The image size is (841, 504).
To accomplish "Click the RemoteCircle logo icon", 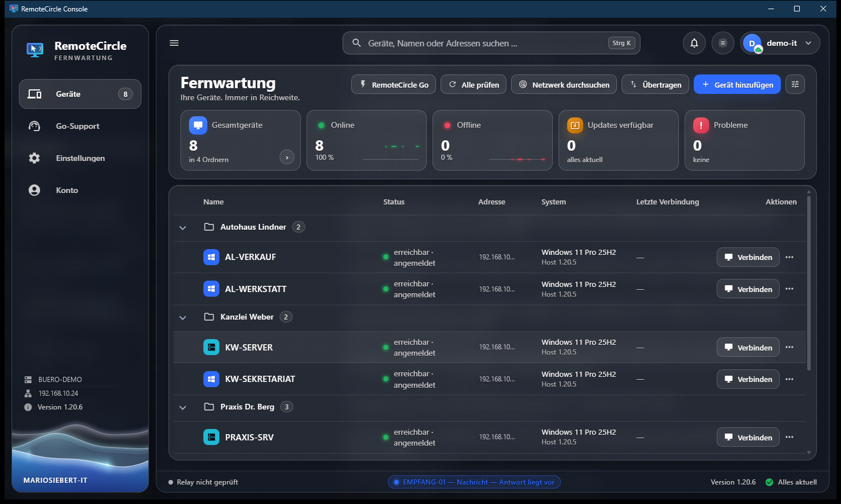I will tap(35, 50).
